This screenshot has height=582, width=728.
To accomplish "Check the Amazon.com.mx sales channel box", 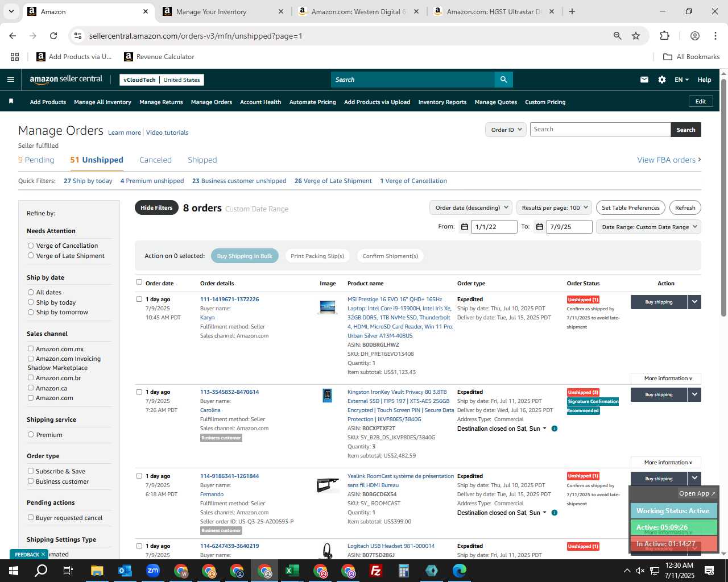I will [x=31, y=349].
